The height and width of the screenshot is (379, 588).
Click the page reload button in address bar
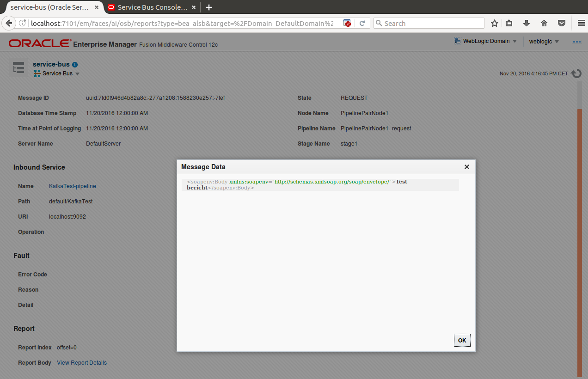(x=361, y=23)
